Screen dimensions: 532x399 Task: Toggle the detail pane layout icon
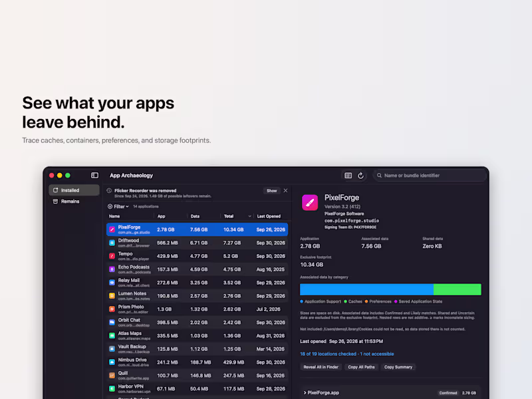[x=348, y=176]
